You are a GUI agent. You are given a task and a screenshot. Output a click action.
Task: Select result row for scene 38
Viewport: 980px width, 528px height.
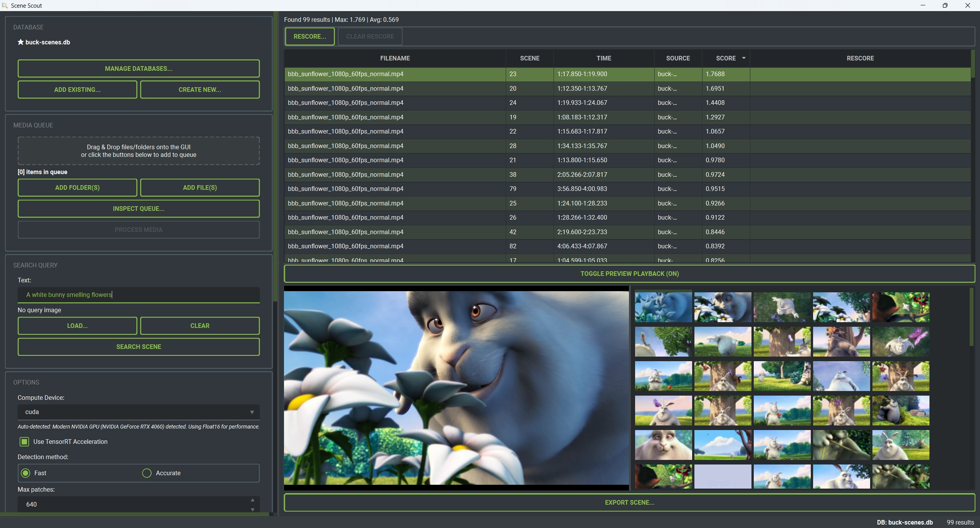(628, 174)
